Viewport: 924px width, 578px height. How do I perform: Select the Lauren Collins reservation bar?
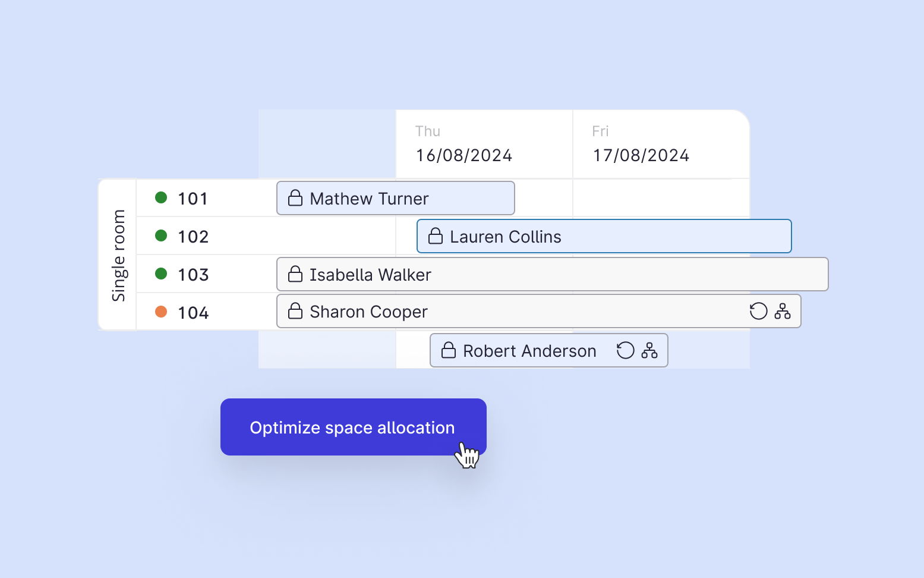coord(604,236)
